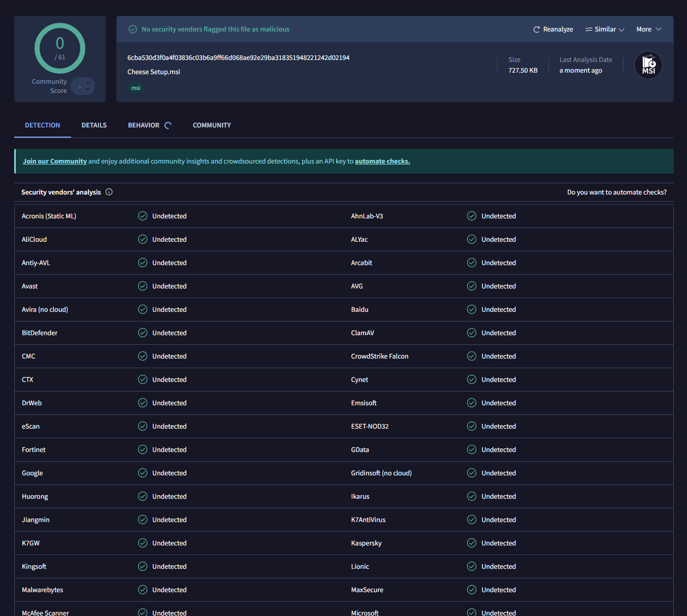Click the Similar files icon
687x616 pixels.
tap(588, 29)
